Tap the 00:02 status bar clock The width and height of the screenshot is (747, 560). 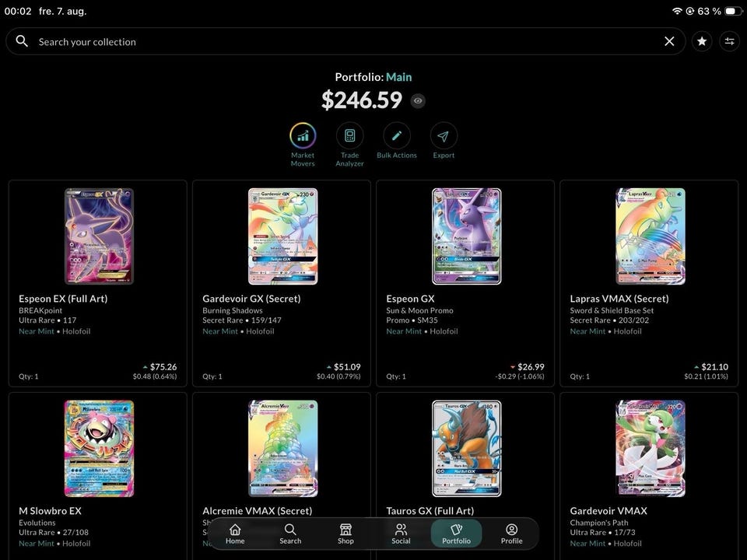[x=18, y=11]
